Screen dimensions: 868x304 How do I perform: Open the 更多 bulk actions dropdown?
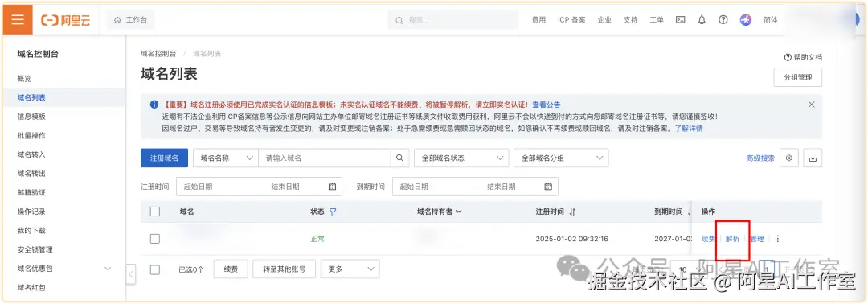(x=350, y=269)
